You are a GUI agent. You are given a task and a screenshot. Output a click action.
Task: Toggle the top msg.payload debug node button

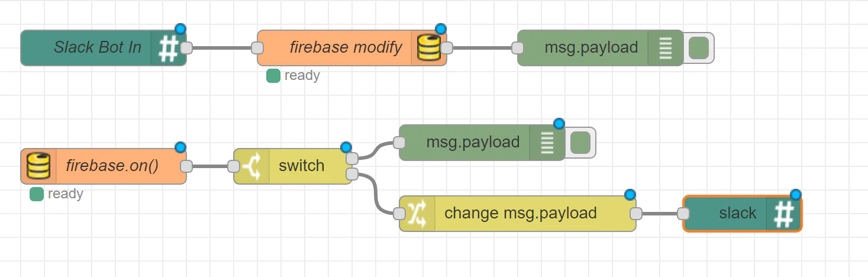click(699, 48)
